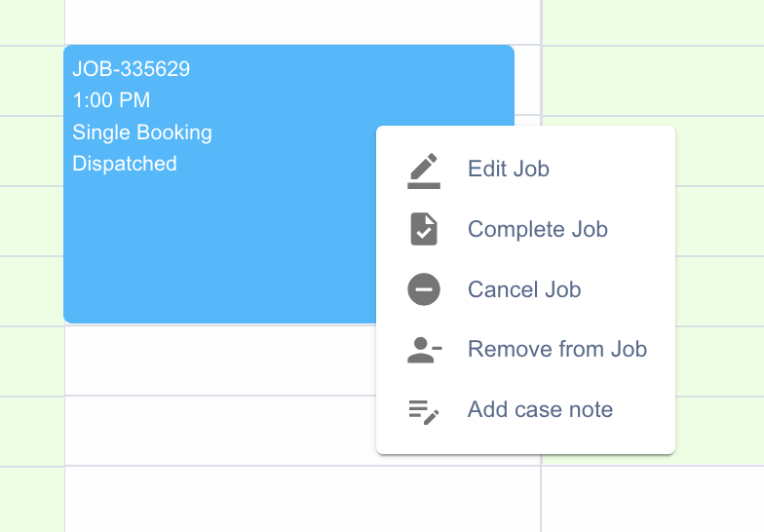Viewport: 764px width, 532px height.
Task: Select the blue job card's empty lower area
Action: pyautogui.click(x=219, y=253)
